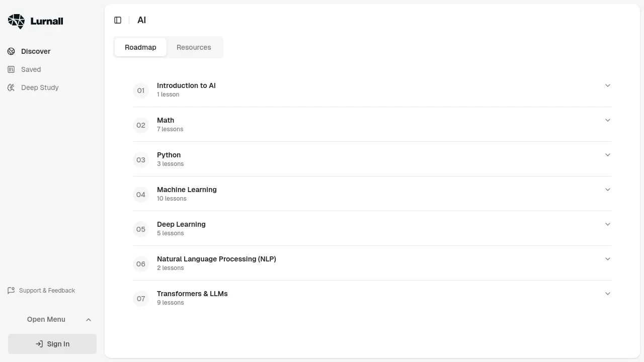Open the Deep Learning module title

click(x=181, y=224)
